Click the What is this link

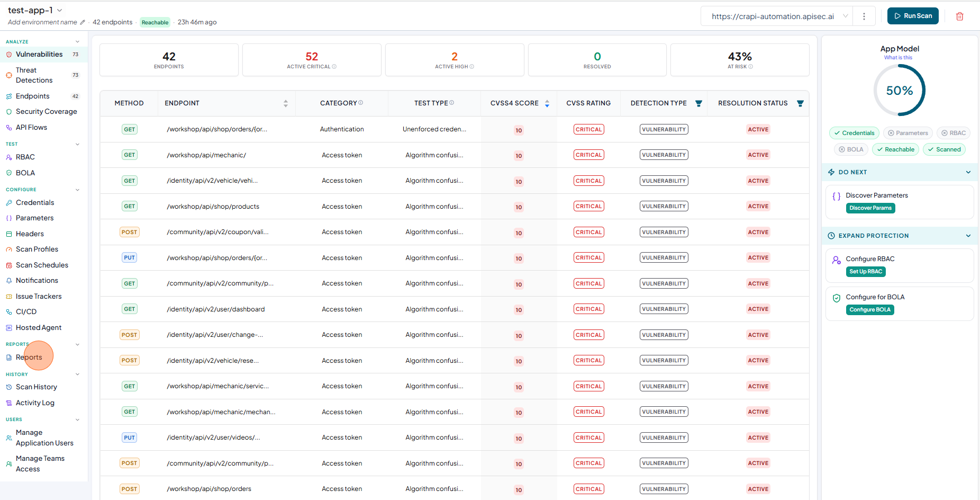coord(898,58)
